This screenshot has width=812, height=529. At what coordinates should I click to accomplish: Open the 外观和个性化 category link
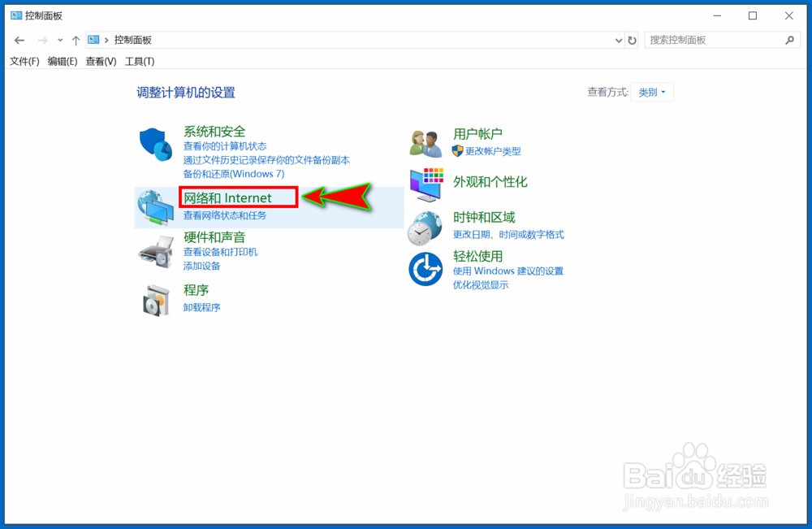pos(490,182)
